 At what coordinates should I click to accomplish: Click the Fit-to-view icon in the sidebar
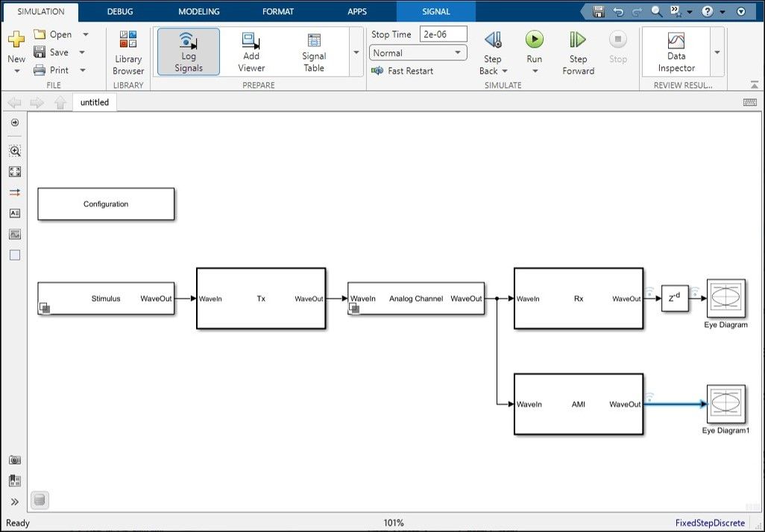[x=15, y=171]
